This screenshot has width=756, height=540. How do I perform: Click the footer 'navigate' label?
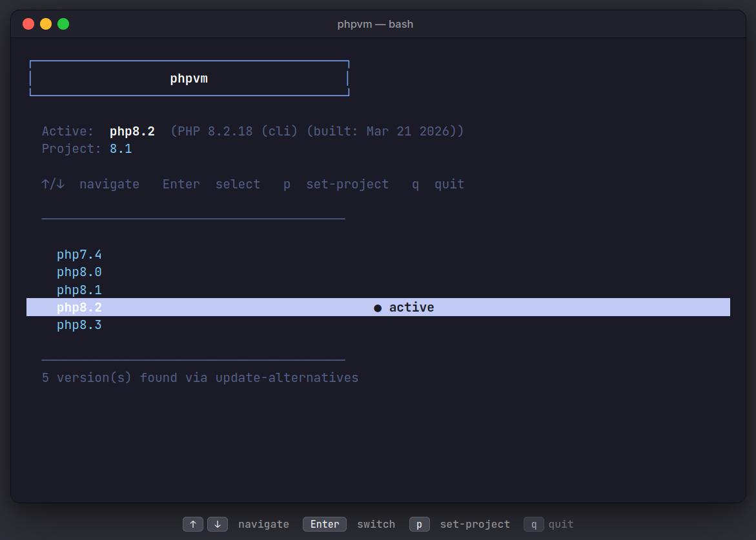coord(264,524)
